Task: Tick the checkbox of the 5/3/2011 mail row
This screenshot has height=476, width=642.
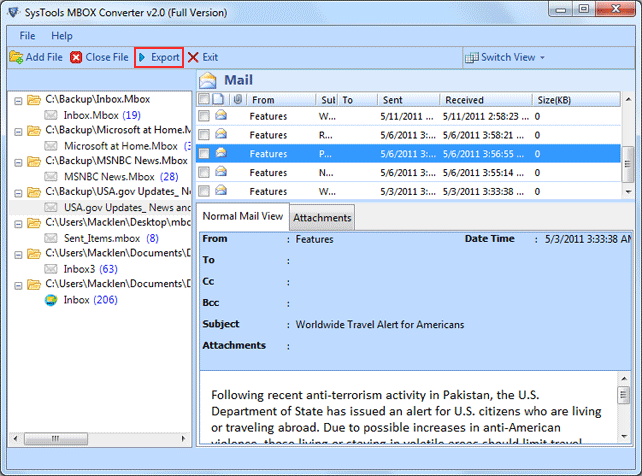Action: 204,191
